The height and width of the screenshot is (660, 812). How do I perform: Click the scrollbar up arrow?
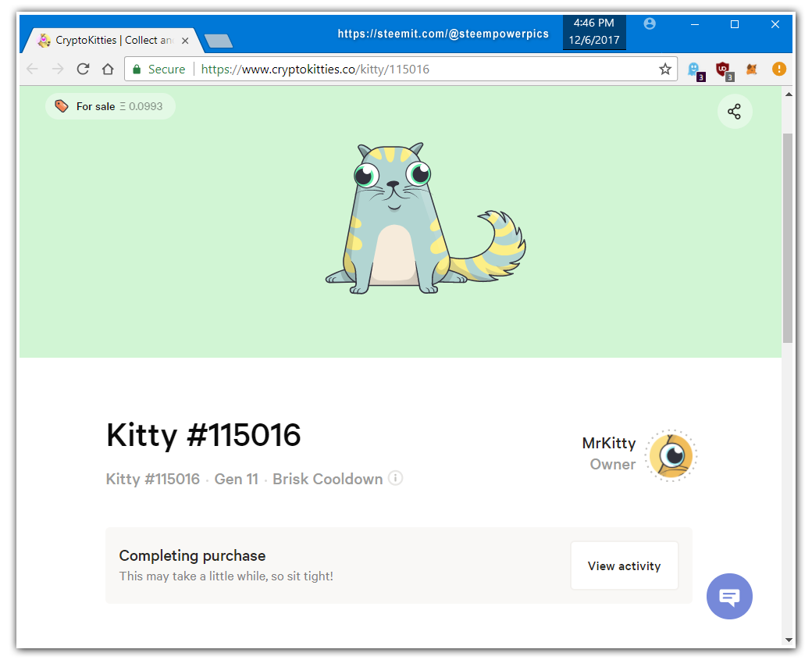point(788,95)
